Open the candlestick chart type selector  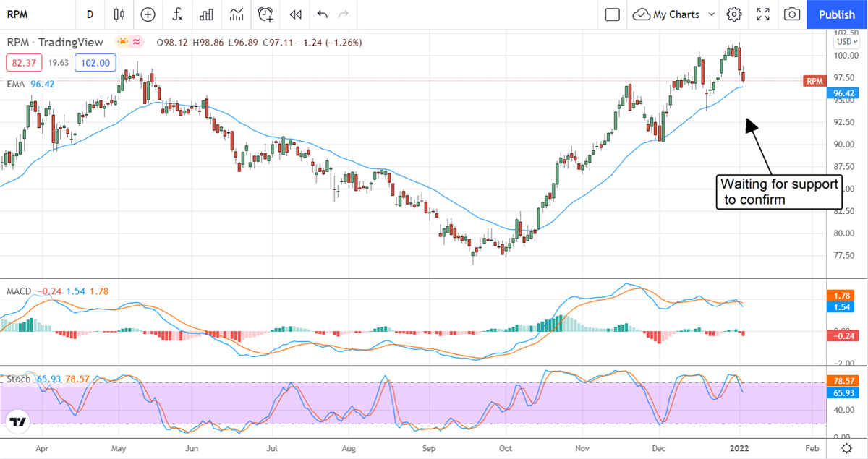[119, 14]
